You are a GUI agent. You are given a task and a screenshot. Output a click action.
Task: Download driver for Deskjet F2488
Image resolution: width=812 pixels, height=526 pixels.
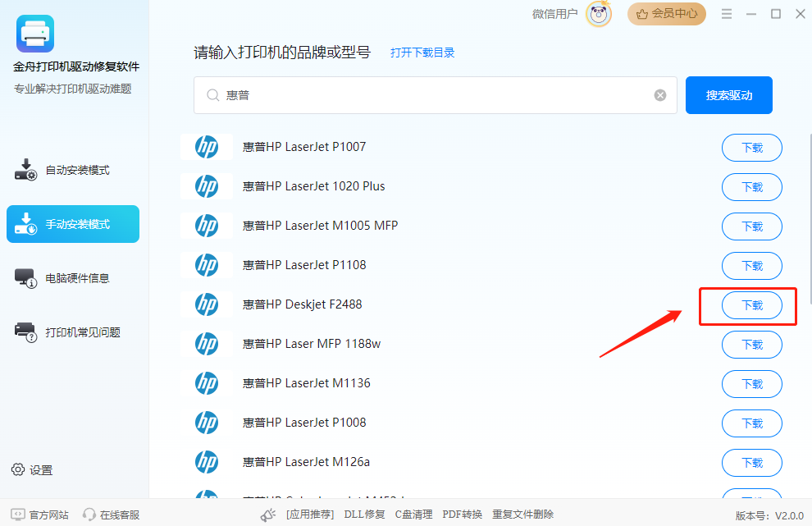pyautogui.click(x=751, y=305)
